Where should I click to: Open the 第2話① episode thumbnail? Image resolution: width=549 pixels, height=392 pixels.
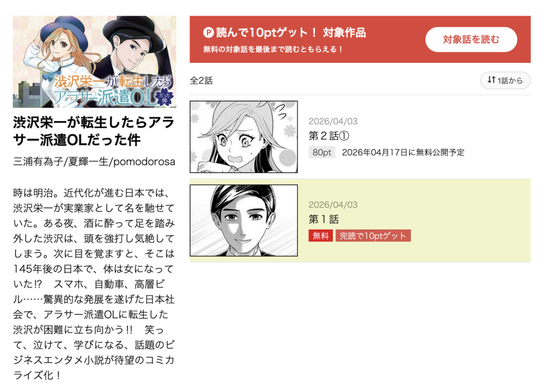point(244,137)
